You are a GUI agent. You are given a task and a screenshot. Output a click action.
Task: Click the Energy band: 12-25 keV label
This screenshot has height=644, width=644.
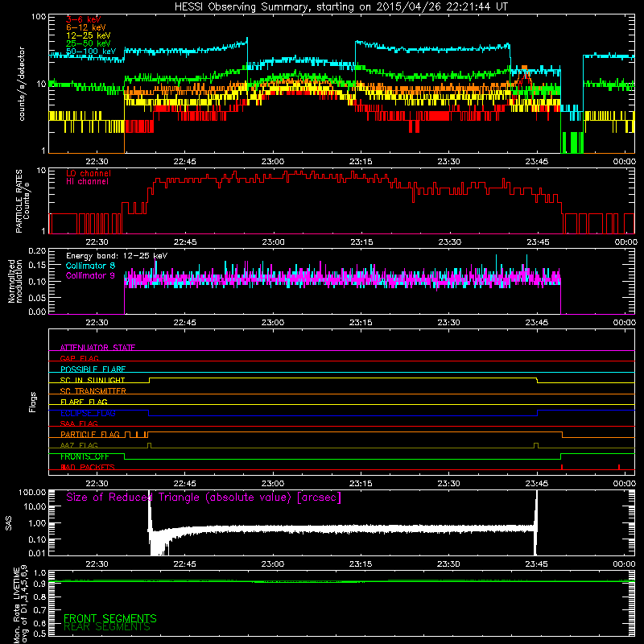(x=117, y=256)
